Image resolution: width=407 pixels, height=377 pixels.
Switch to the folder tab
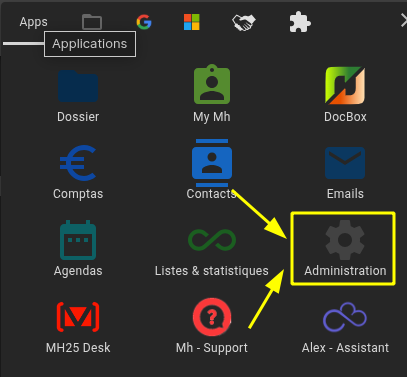click(x=92, y=22)
